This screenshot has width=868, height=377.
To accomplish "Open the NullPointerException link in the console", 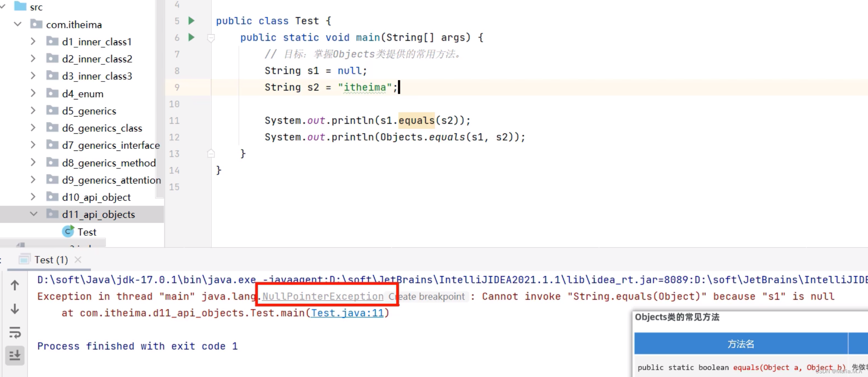I will point(323,296).
